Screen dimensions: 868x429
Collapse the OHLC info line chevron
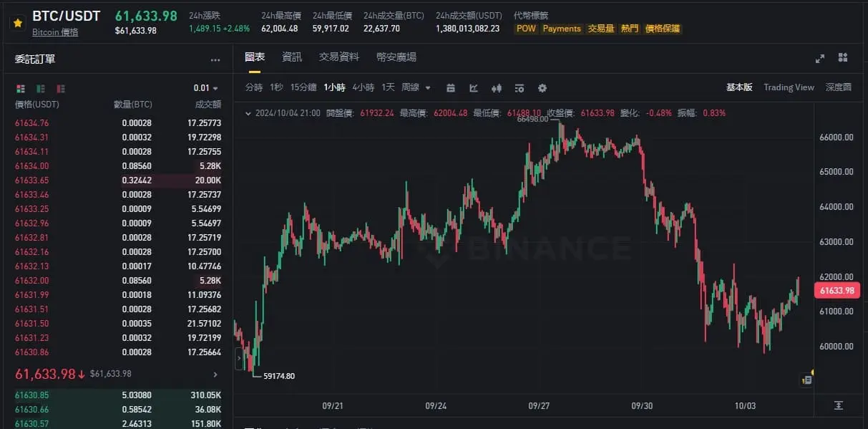tap(248, 112)
